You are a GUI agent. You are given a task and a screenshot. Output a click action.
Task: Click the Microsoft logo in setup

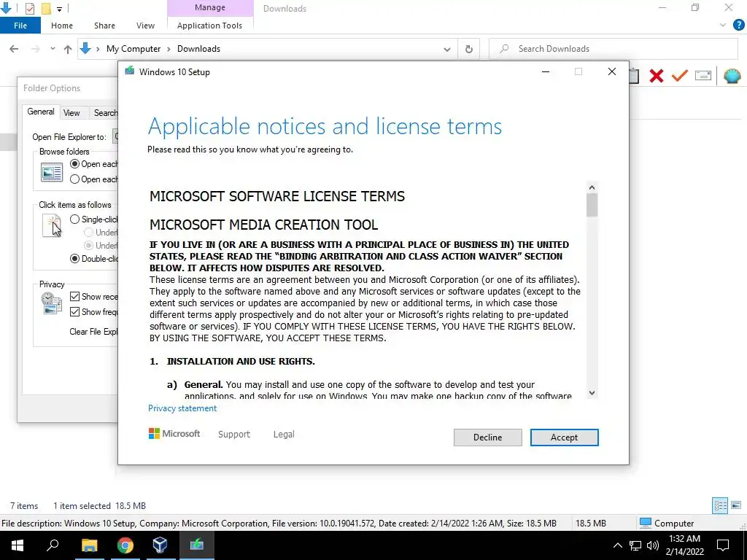click(174, 434)
